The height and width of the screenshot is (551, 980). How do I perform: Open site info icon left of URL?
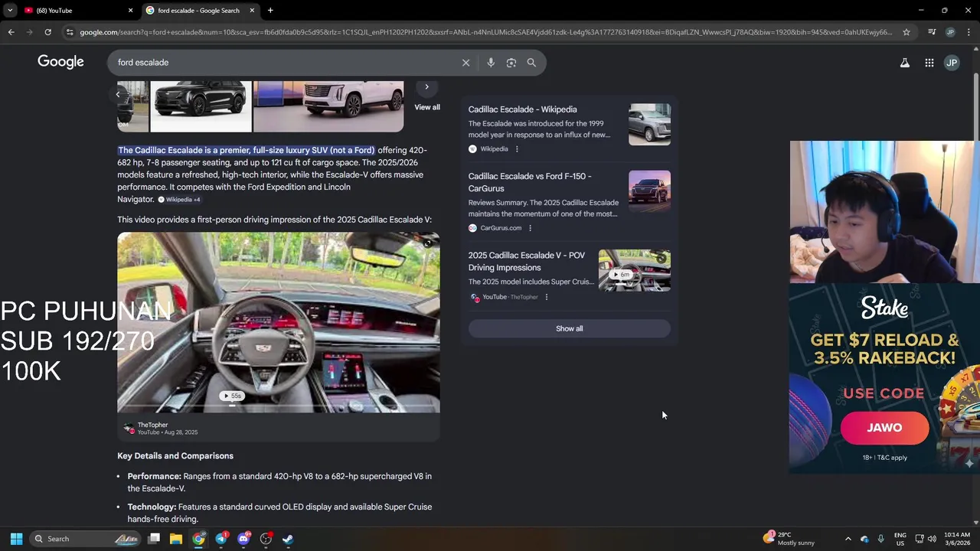(x=70, y=32)
